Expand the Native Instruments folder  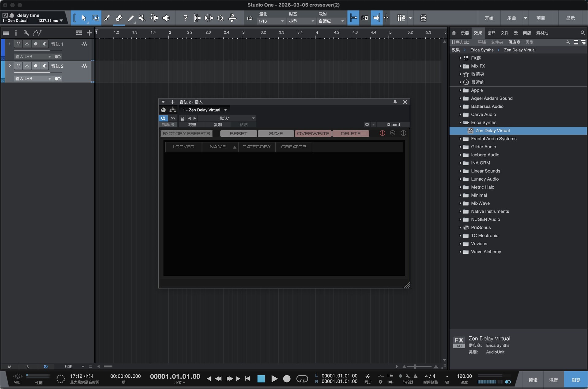460,211
